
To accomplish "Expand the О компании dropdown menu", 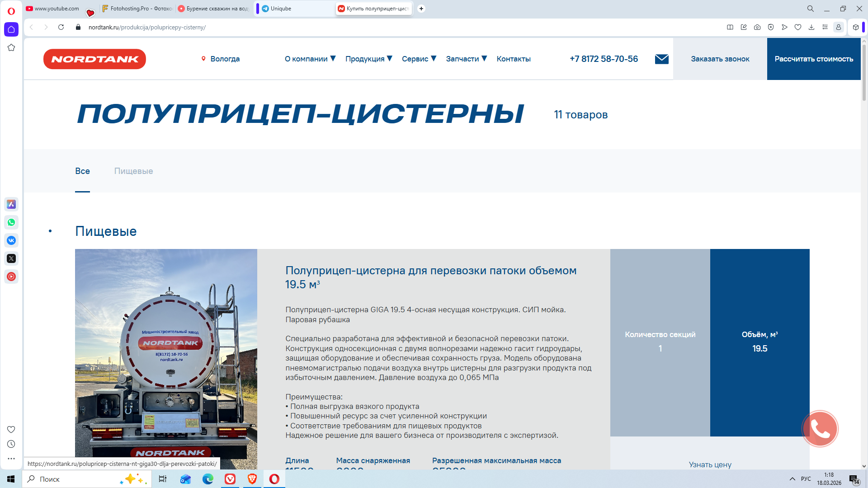I will tap(310, 59).
